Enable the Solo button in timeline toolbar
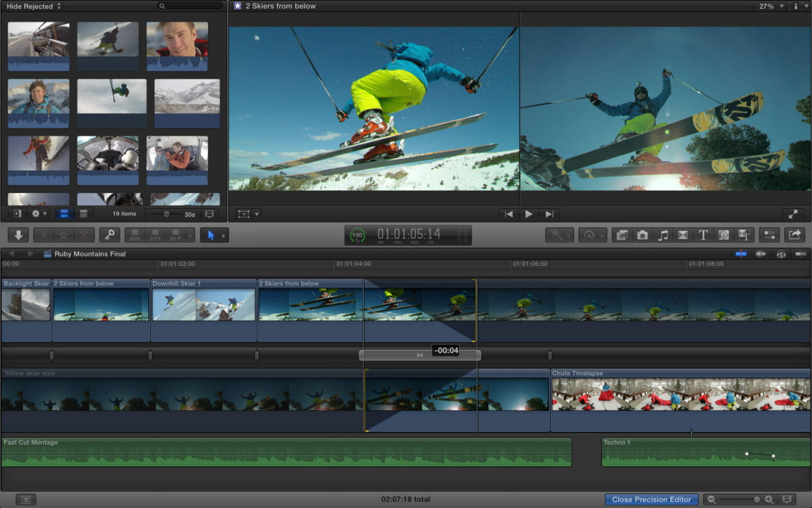Image resolution: width=812 pixels, height=508 pixels. coord(781,253)
